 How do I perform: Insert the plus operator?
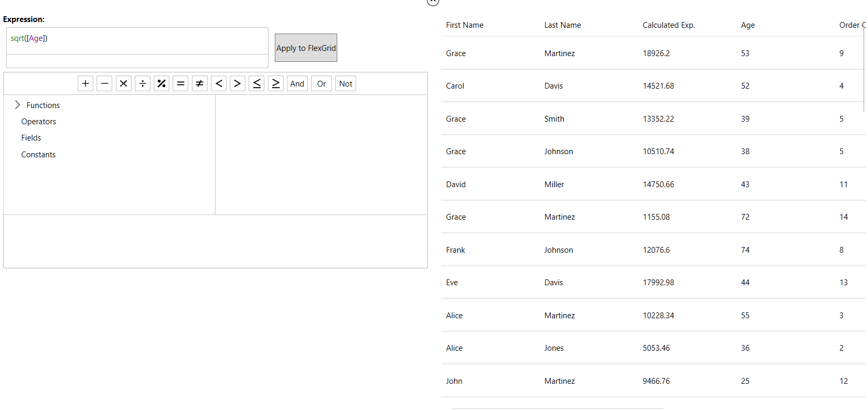(x=85, y=83)
